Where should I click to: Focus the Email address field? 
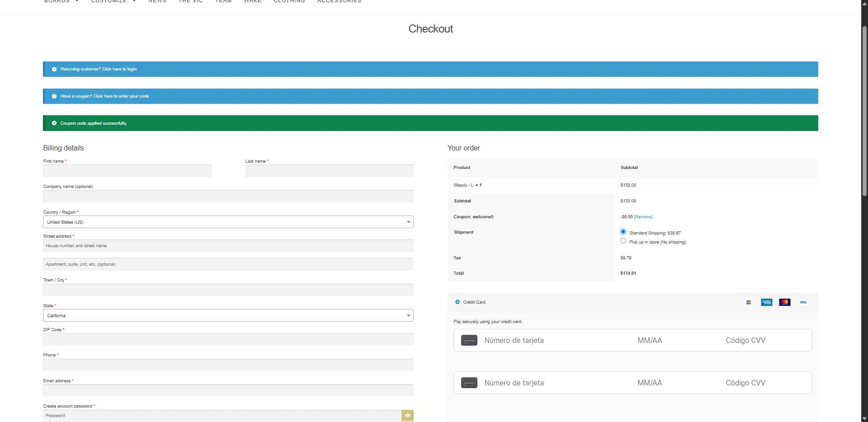tap(228, 390)
